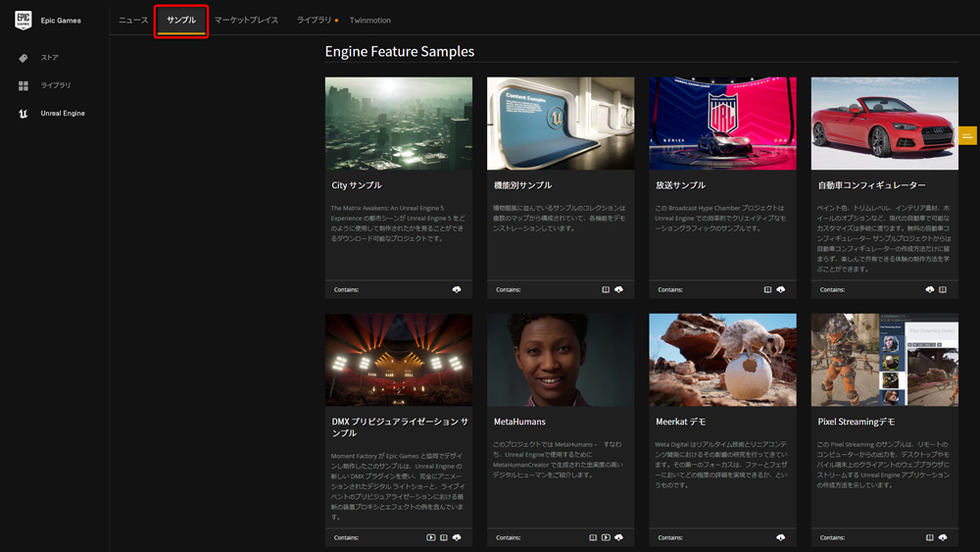The width and height of the screenshot is (980, 552).
Task: Open the 機能別サンプル Content Examples thumbnail
Action: click(x=561, y=124)
